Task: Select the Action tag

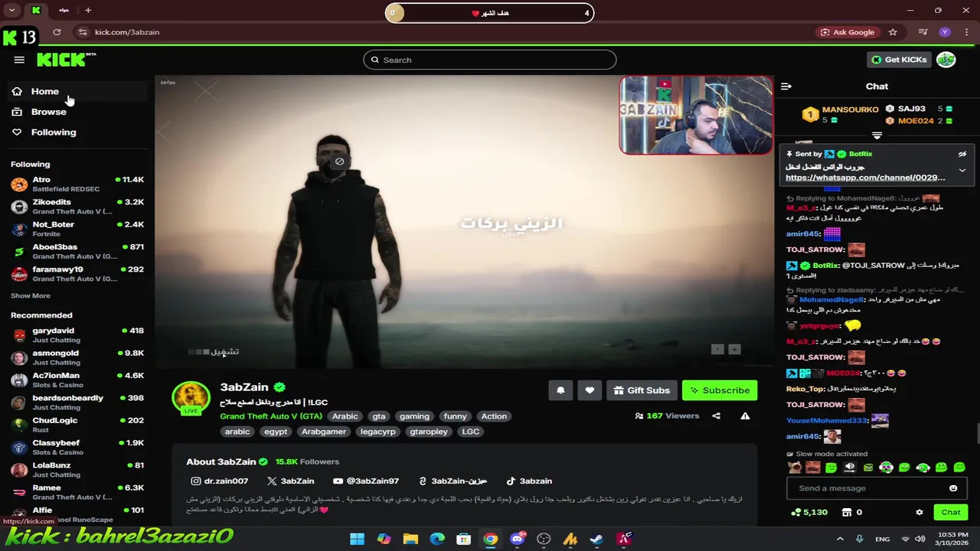Action: click(494, 416)
